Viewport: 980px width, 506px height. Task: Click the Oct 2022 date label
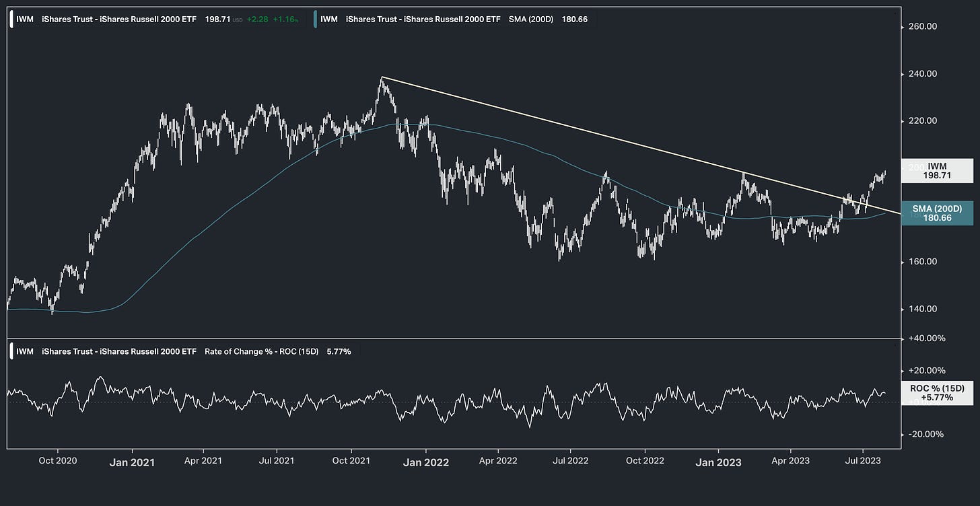[x=645, y=461]
